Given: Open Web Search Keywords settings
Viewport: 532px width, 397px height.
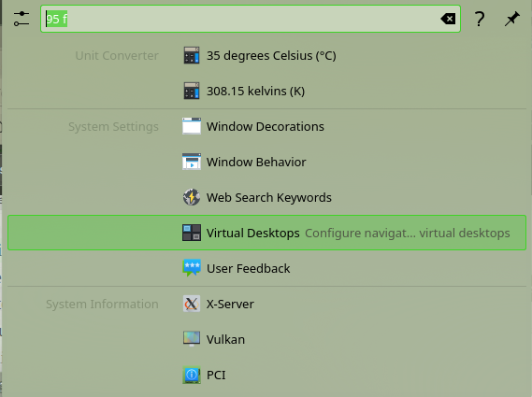Looking at the screenshot, I should [x=268, y=198].
